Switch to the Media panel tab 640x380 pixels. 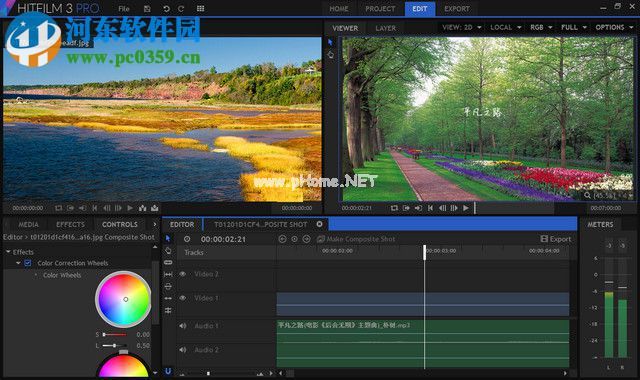pyautogui.click(x=29, y=224)
